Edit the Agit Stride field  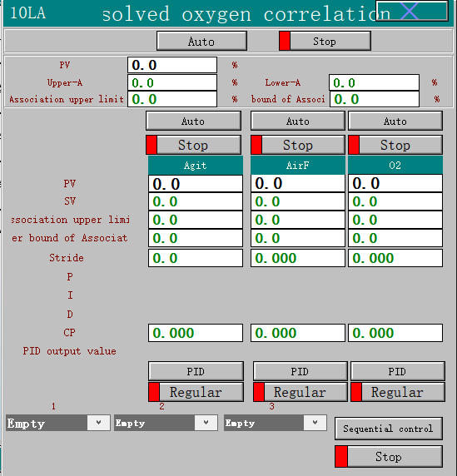[x=196, y=258]
